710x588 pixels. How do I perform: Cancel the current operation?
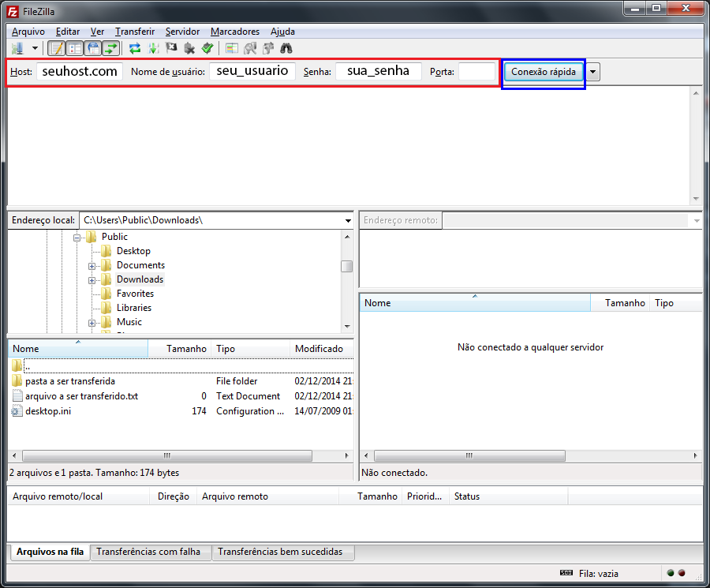pos(171,48)
